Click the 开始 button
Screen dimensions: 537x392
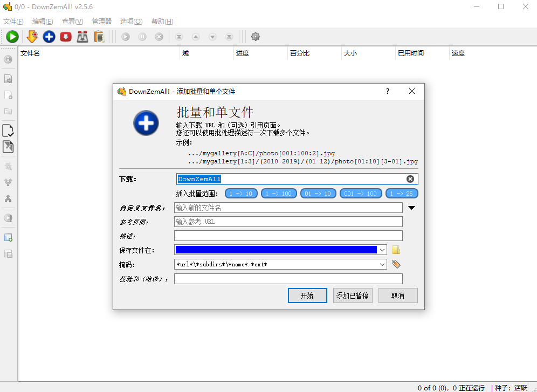tap(307, 295)
